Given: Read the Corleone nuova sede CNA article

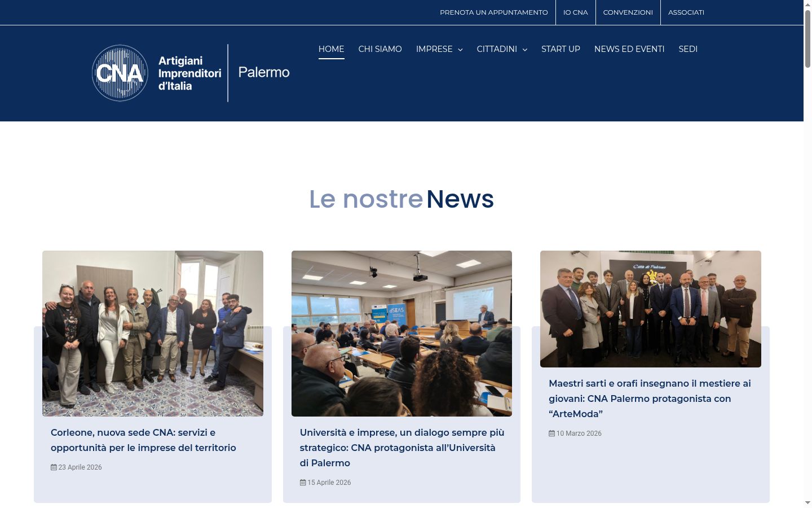Looking at the screenshot, I should [x=143, y=440].
